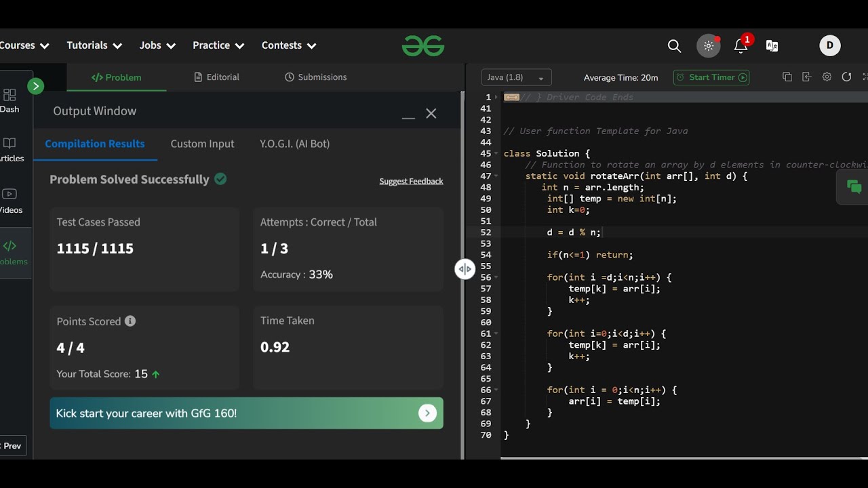This screenshot has height=488, width=868.
Task: Open the profile avatar D
Action: 830,45
